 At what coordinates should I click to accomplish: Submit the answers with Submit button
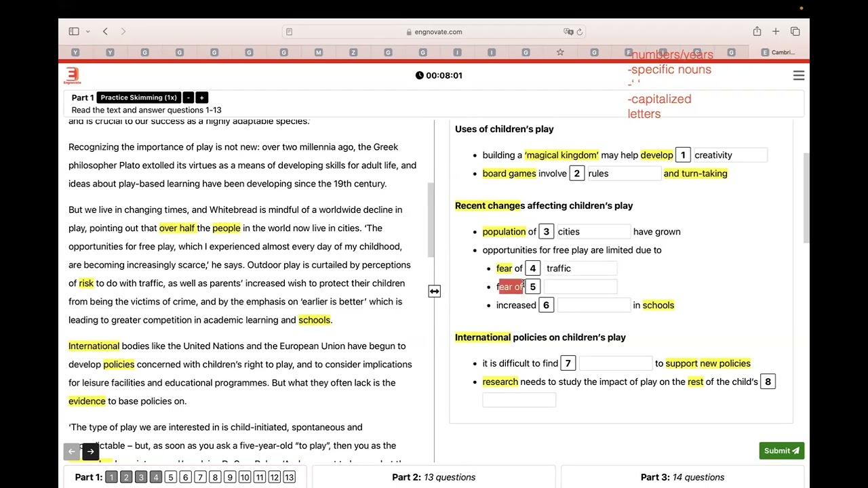coord(781,451)
